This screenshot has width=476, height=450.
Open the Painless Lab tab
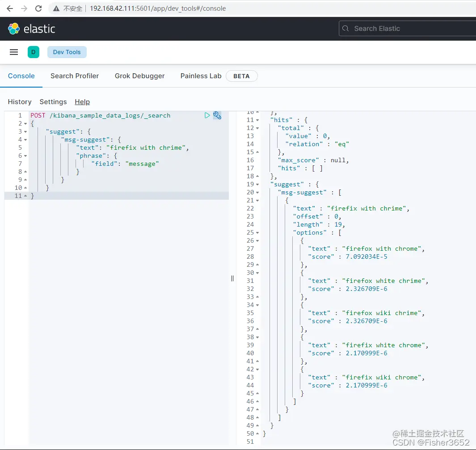click(x=201, y=76)
